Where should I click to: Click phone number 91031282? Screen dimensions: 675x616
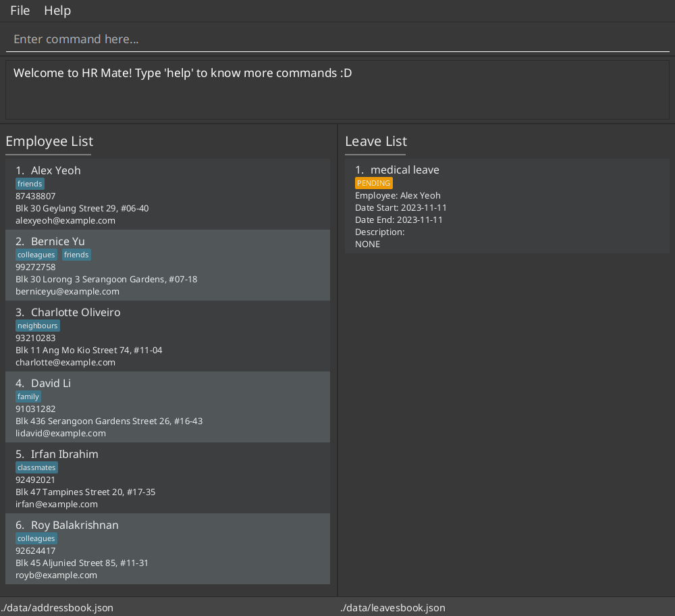(x=36, y=409)
